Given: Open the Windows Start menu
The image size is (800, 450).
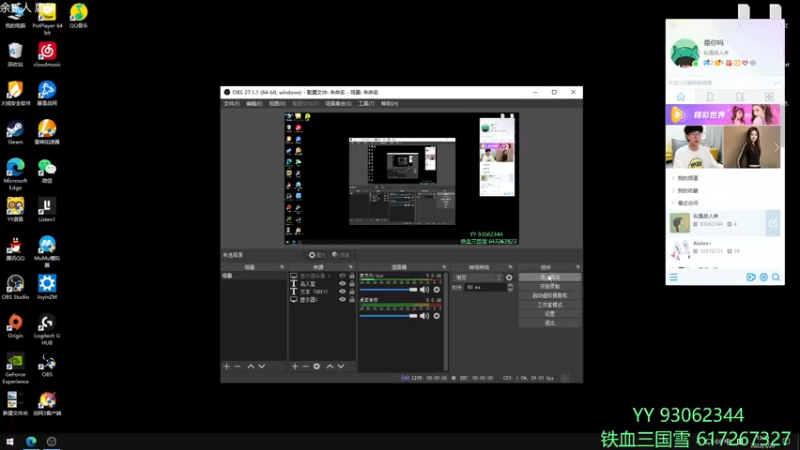Looking at the screenshot, I should [x=10, y=441].
